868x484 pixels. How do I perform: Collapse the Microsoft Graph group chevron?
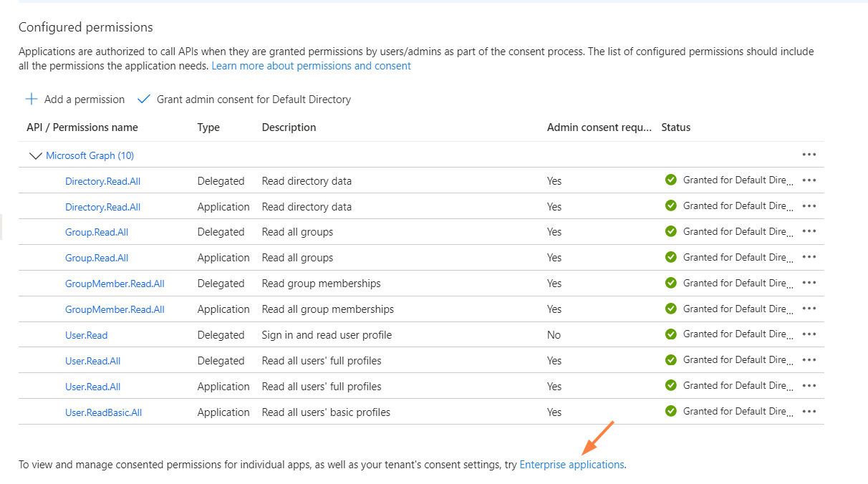click(x=34, y=155)
